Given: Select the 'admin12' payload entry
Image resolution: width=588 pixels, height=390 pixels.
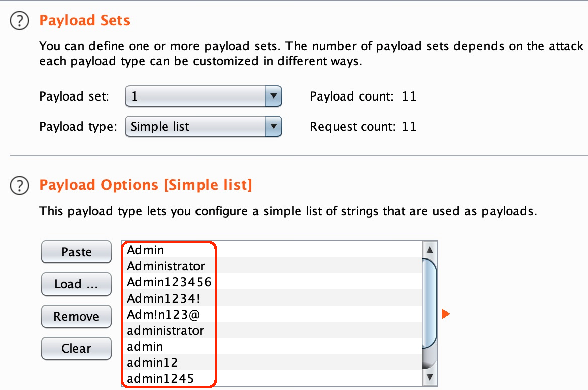Looking at the screenshot, I should point(152,362).
